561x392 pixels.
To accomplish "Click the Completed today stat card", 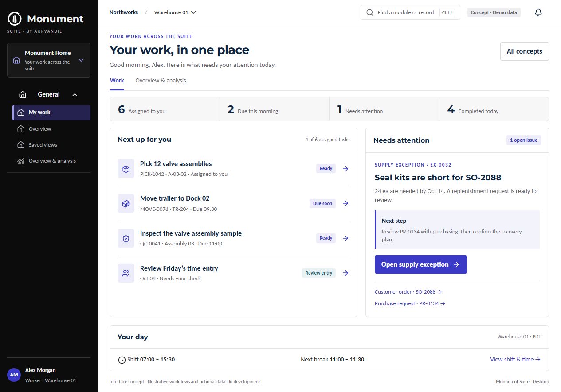I will [494, 109].
